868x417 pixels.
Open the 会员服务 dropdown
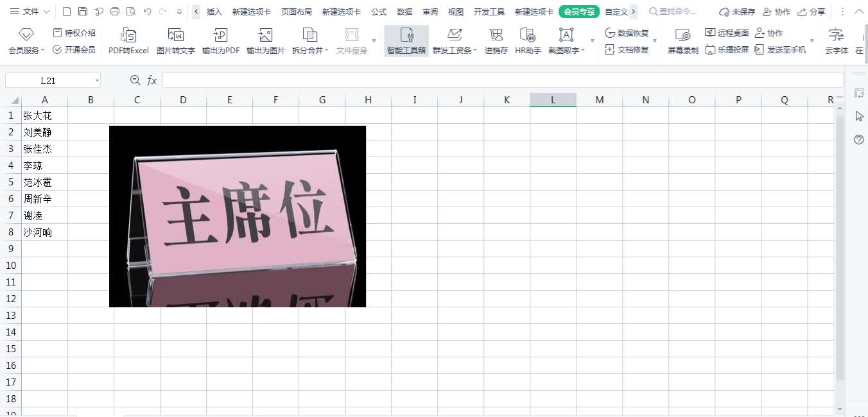click(26, 41)
